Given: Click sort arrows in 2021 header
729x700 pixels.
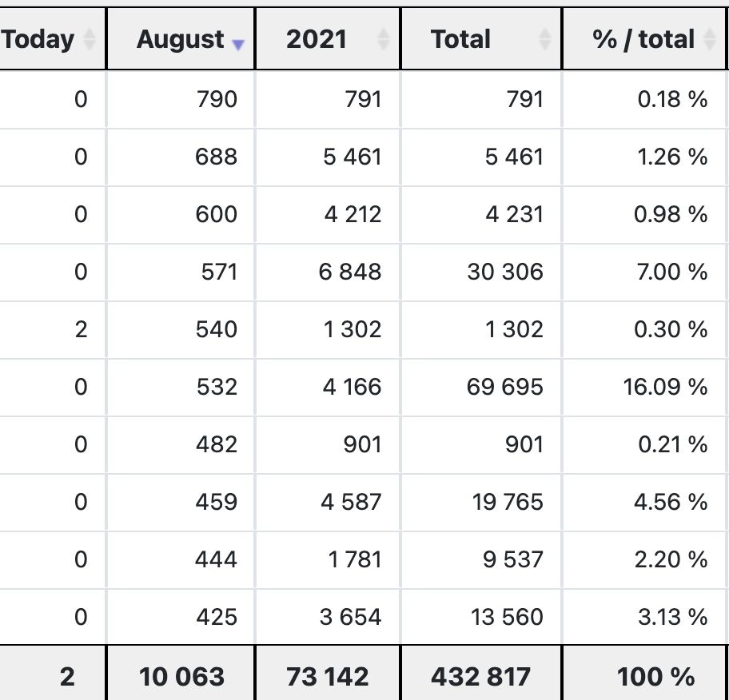Looking at the screenshot, I should pyautogui.click(x=383, y=39).
